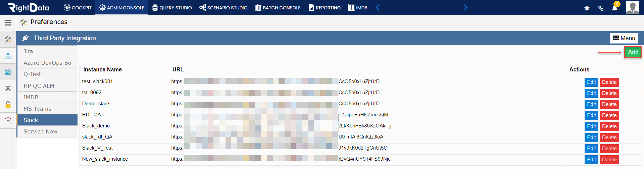This screenshot has height=169, width=644.
Task: Edit the Demo_slack instance
Action: pyautogui.click(x=591, y=104)
